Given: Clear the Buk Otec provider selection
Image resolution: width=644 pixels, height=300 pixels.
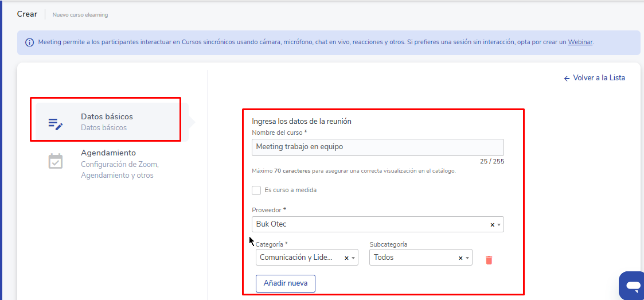Looking at the screenshot, I should pos(492,225).
